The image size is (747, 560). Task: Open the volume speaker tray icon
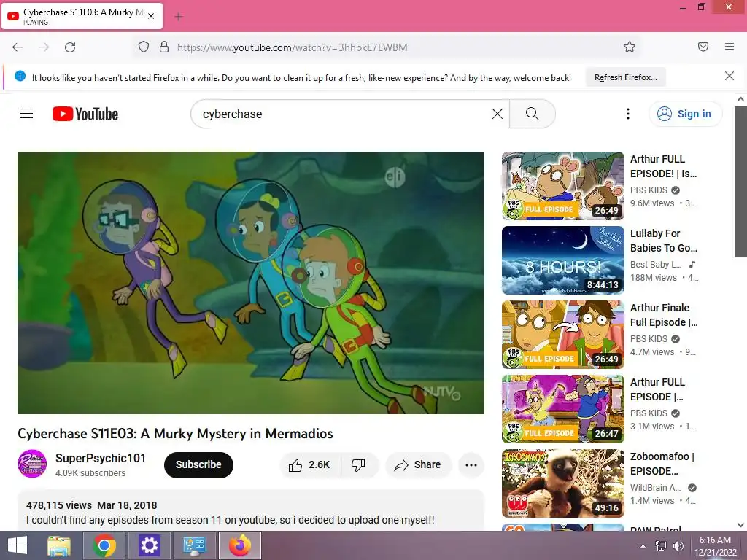tap(678, 546)
